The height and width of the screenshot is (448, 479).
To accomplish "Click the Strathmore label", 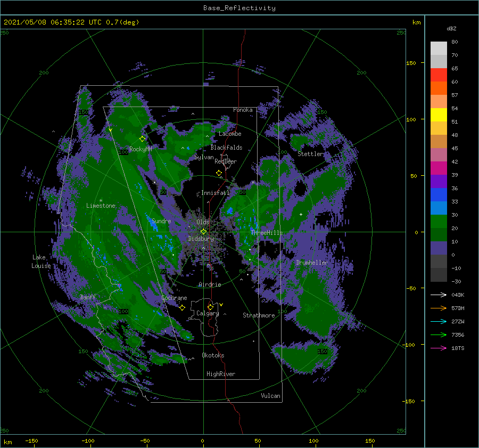I will [259, 315].
